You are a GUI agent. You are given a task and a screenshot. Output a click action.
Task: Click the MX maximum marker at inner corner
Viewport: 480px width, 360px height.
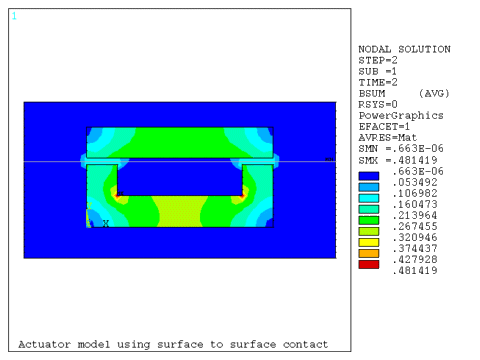pos(121,193)
